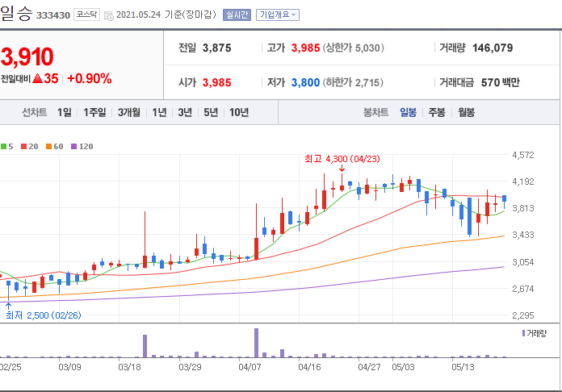
Task: Select the 1년 line chart tab
Action: tap(159, 112)
